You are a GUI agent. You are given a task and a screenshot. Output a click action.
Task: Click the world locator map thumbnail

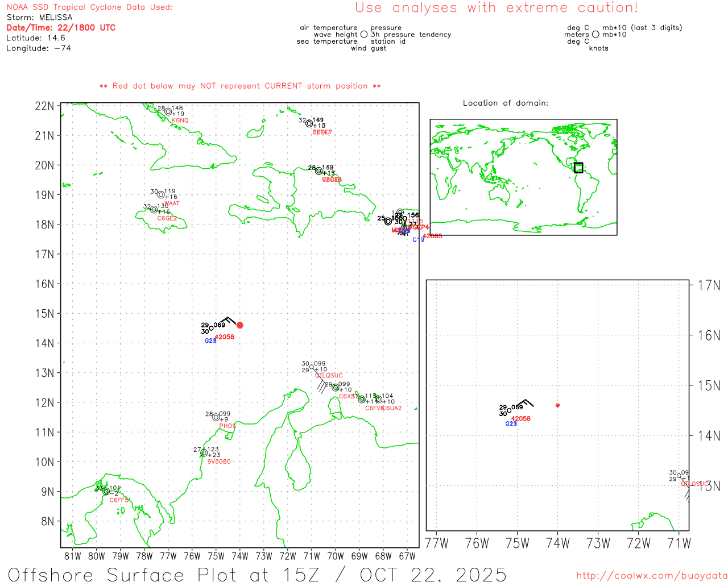click(x=523, y=177)
